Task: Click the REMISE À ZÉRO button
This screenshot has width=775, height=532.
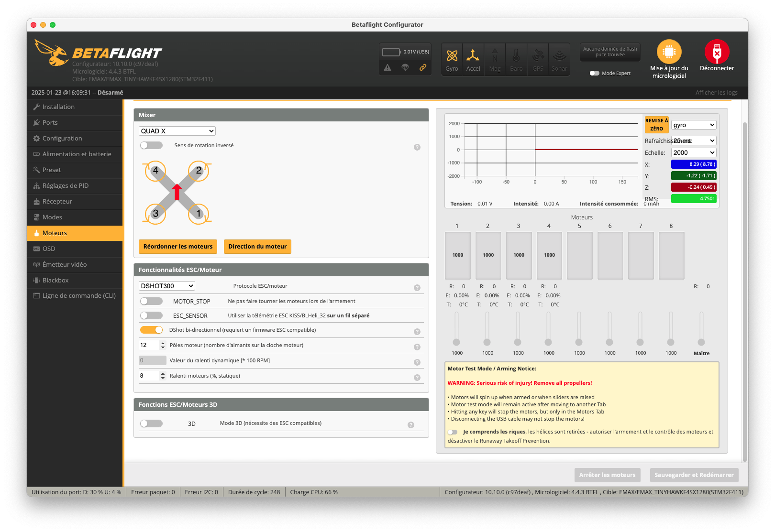Action: [x=656, y=125]
